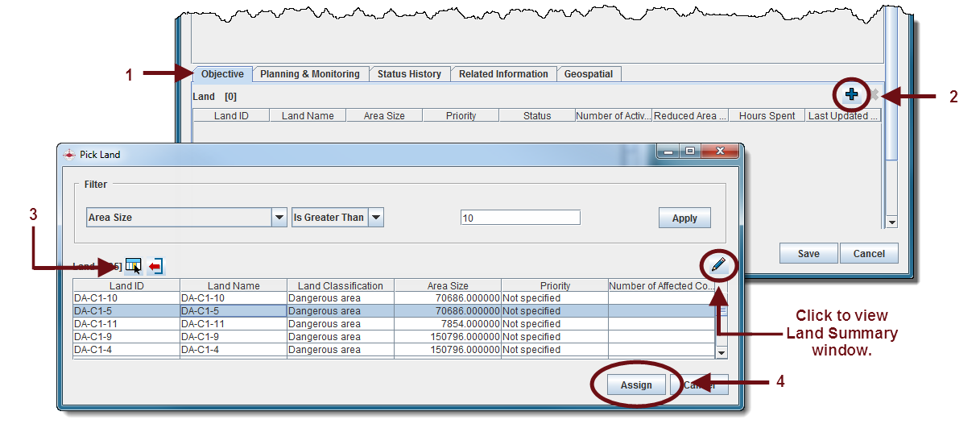
Task: Open the Area Size filter dropdown
Action: [x=279, y=218]
